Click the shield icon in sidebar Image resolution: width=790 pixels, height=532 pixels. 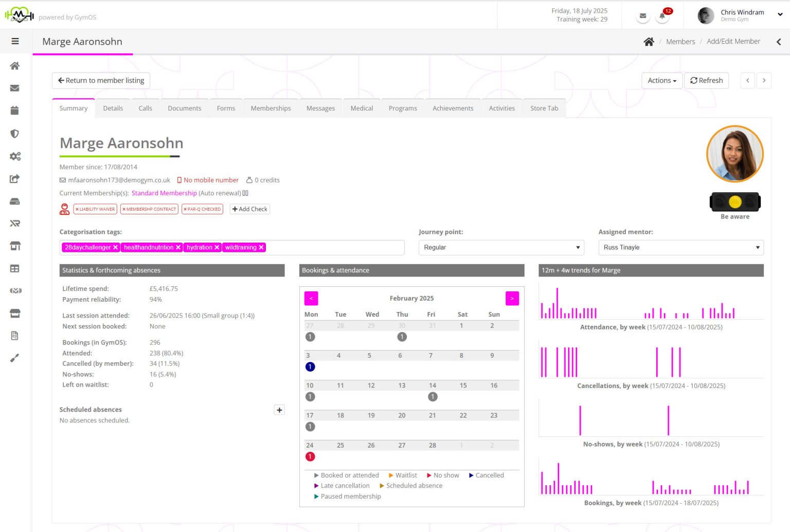coord(15,134)
